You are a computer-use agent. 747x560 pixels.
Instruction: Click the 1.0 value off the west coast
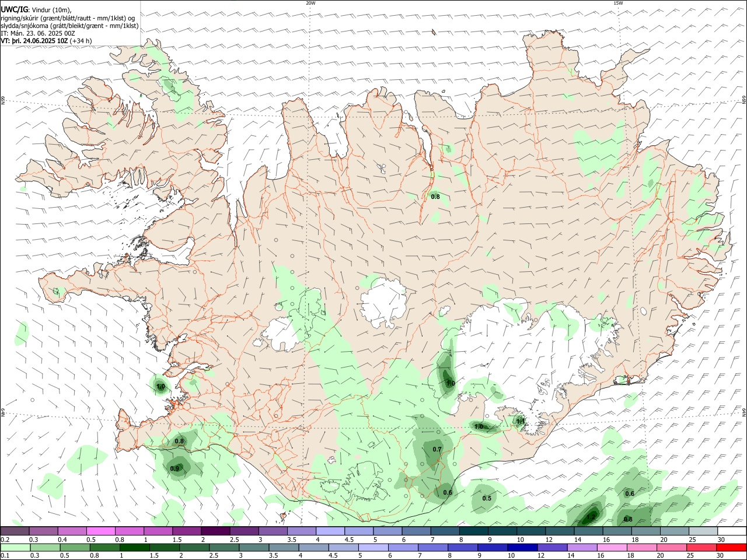click(x=160, y=387)
